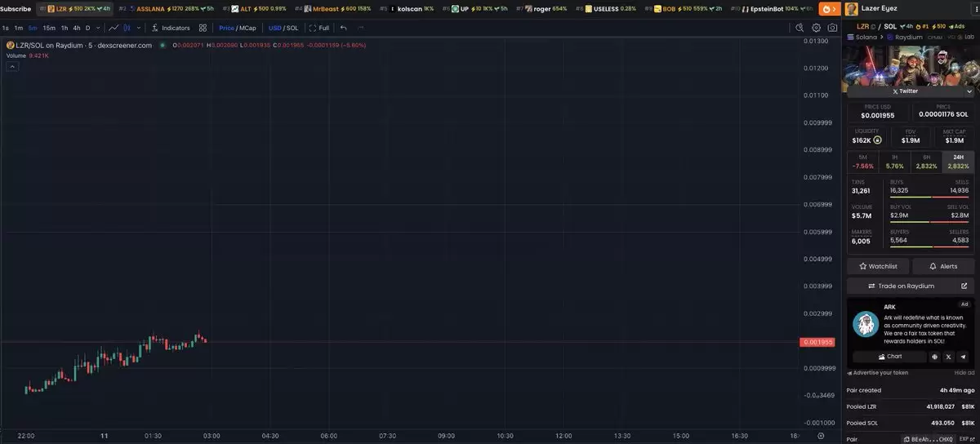Select the 1H price change tab
Image resolution: width=980 pixels, height=444 pixels.
pyautogui.click(x=895, y=161)
